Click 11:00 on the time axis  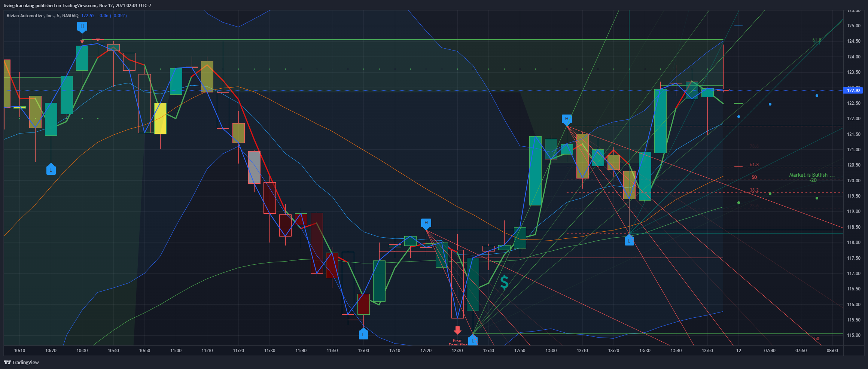pos(176,351)
